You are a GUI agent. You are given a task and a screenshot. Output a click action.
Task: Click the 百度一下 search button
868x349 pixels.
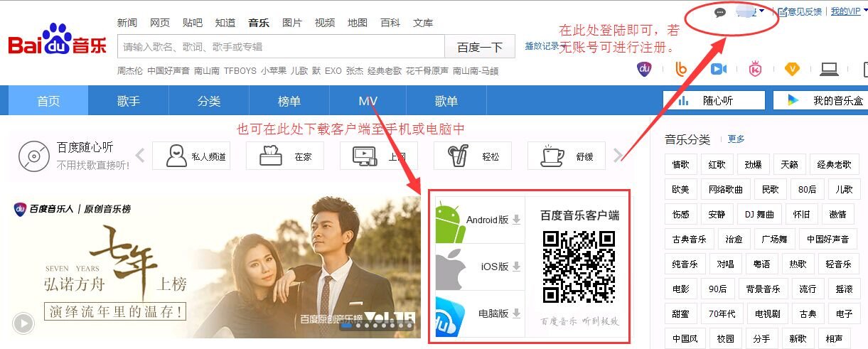480,47
